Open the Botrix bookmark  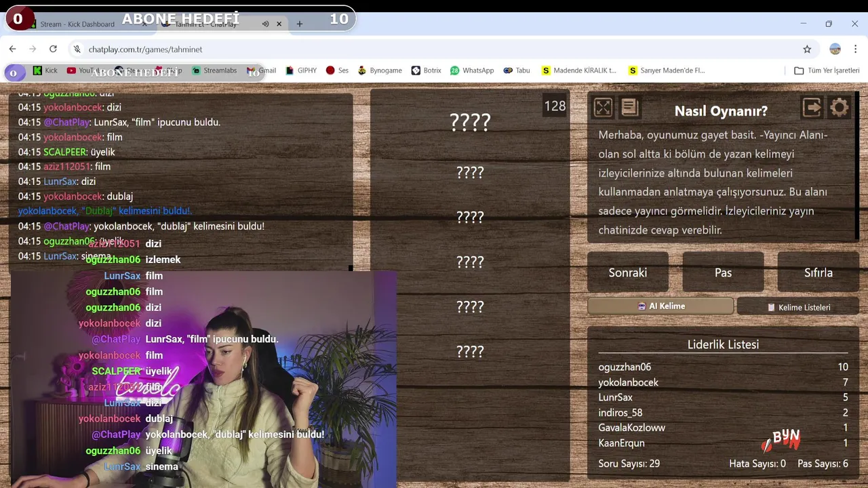(426, 70)
